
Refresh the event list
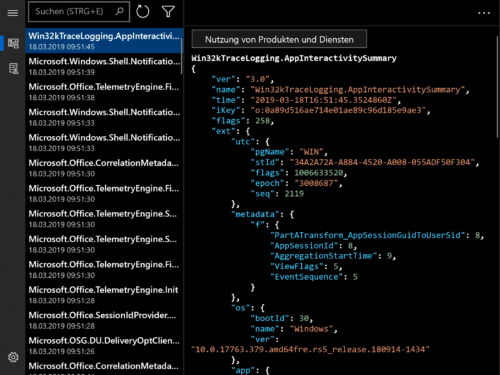pyautogui.click(x=143, y=12)
